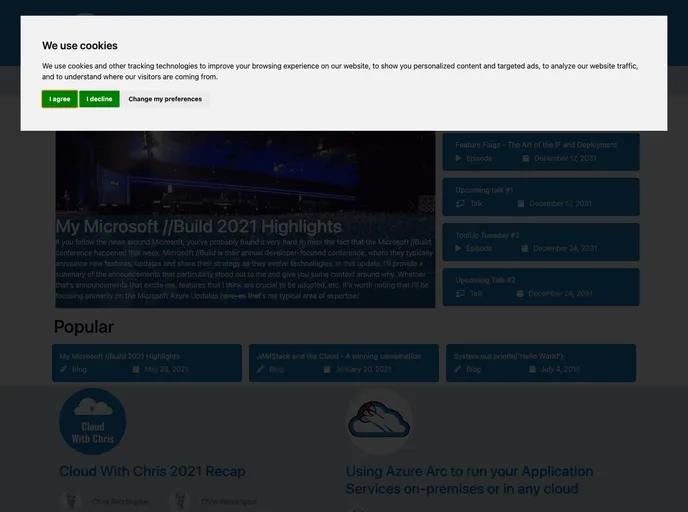The image size is (688, 512).
Task: Open ToolUp Tuesday #2 card
Action: click(541, 242)
